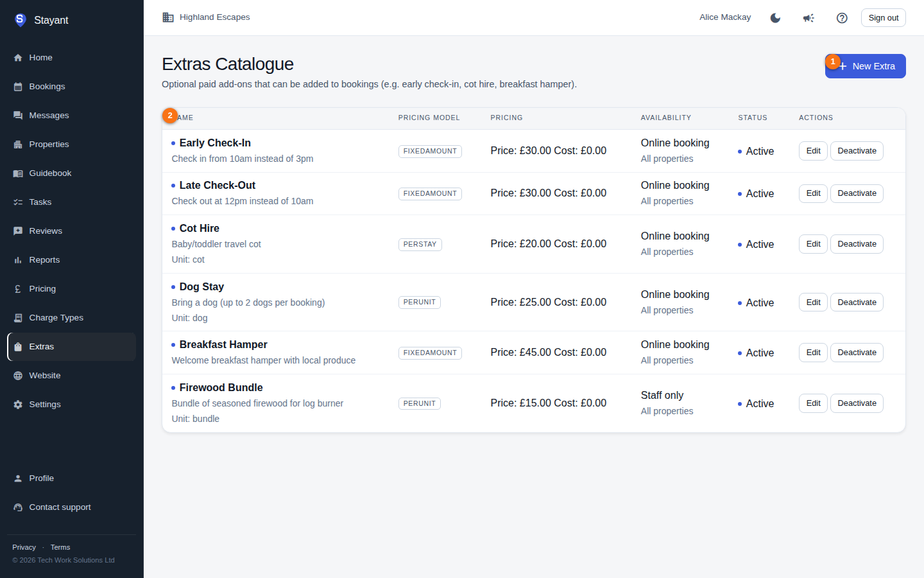Image resolution: width=924 pixels, height=578 pixels.
Task: Open Website globe icon in sidebar
Action: (18, 376)
